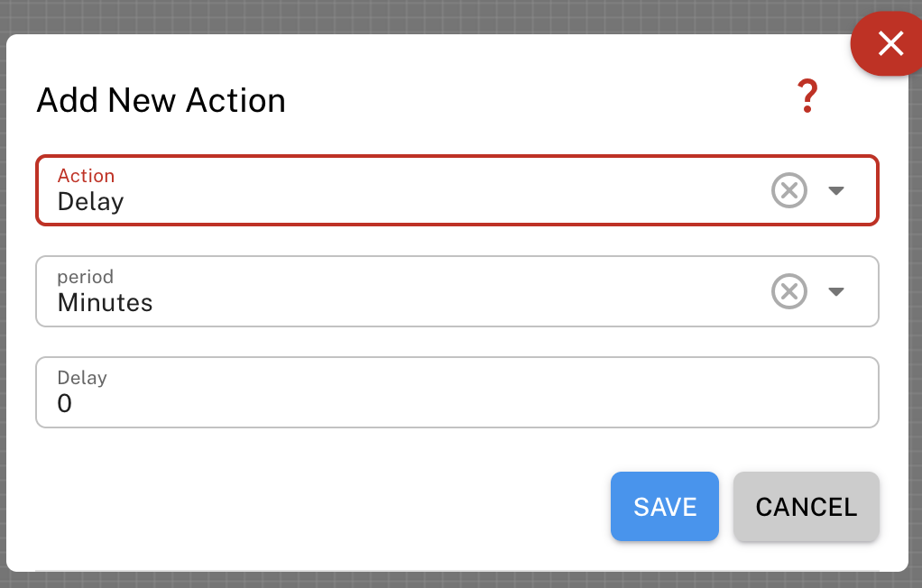Expand the period dropdown arrow
The width and height of the screenshot is (922, 588).
[836, 291]
